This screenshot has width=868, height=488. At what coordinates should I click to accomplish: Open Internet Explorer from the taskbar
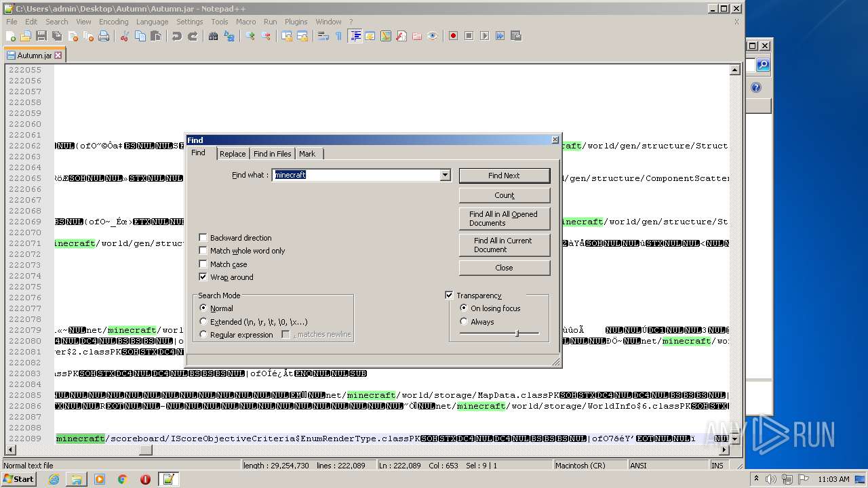tap(54, 479)
